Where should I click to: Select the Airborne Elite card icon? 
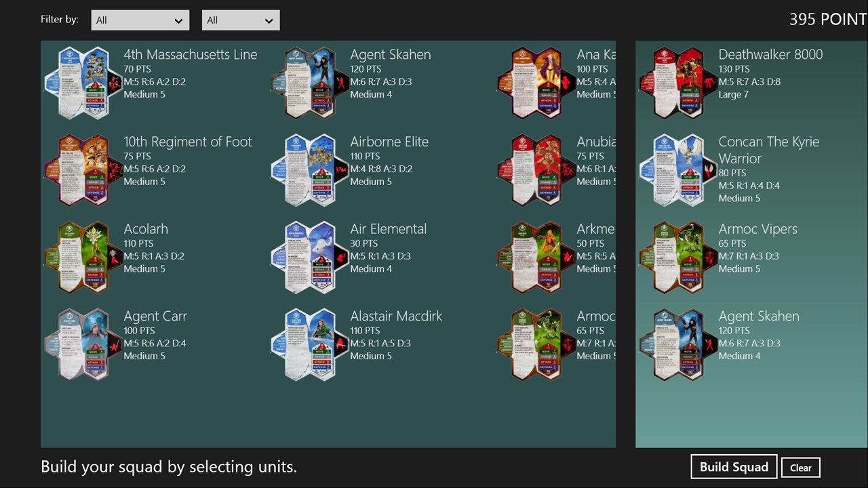coord(310,170)
